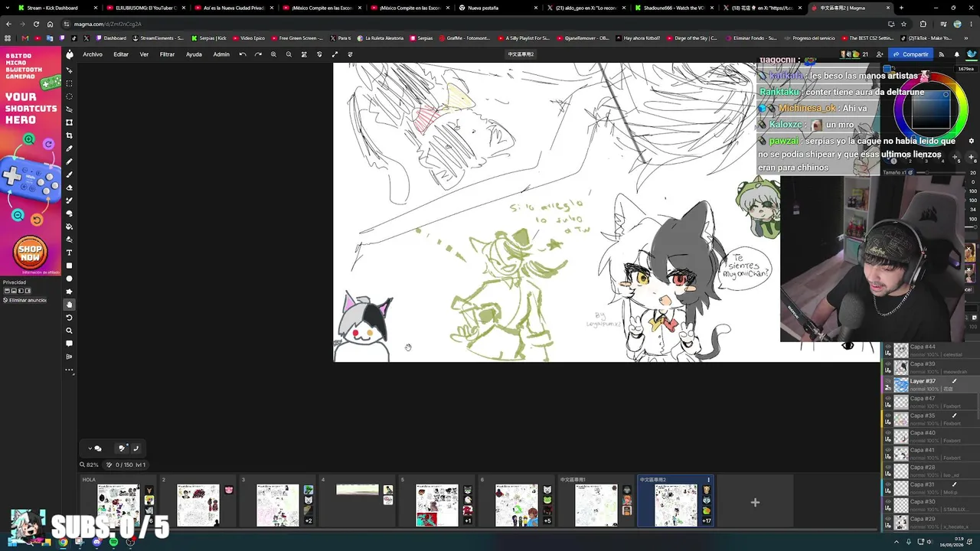Open the HOLA artboard thumbnail
The width and height of the screenshot is (980, 551).
[119, 505]
